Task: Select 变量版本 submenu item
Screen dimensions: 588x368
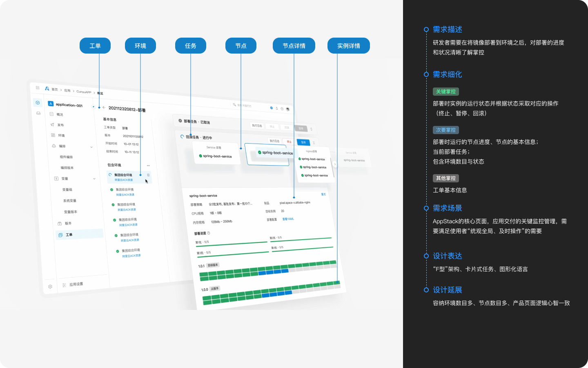Action: pyautogui.click(x=71, y=212)
